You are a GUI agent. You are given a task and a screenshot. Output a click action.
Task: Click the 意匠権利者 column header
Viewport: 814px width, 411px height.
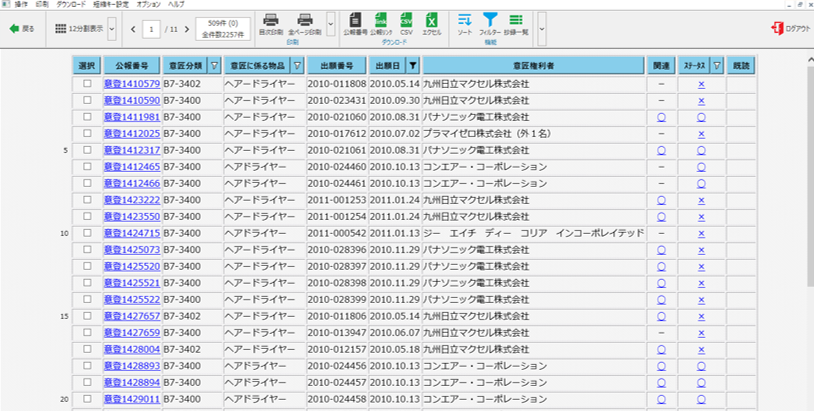[533, 65]
